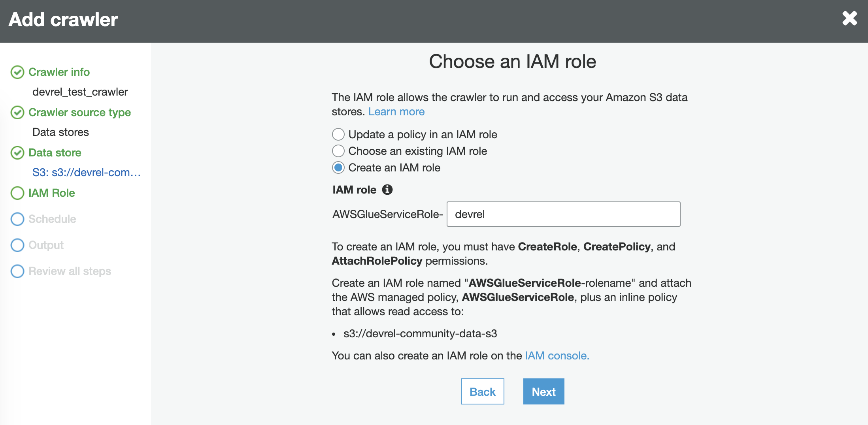
Task: Select Create an IAM role option
Action: 338,167
